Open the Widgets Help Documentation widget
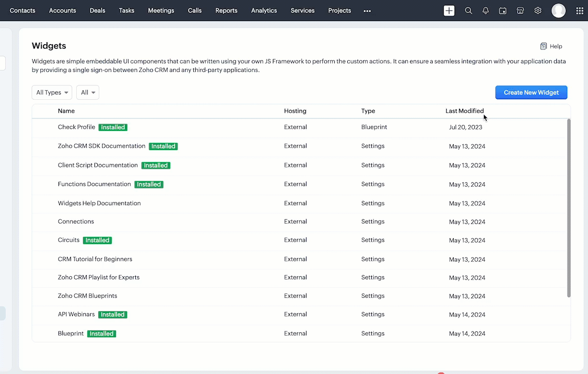Viewport: 588px width, 374px height. [99, 203]
